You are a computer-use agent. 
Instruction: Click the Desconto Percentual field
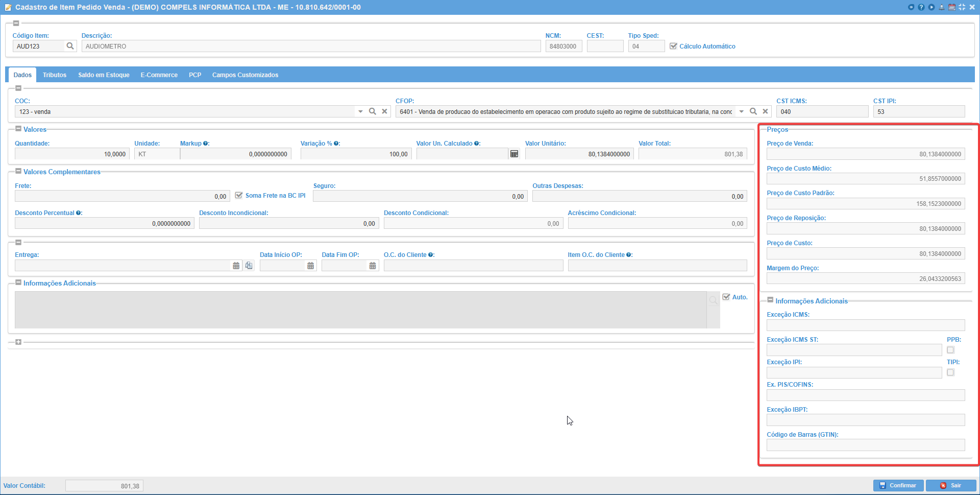pos(104,223)
